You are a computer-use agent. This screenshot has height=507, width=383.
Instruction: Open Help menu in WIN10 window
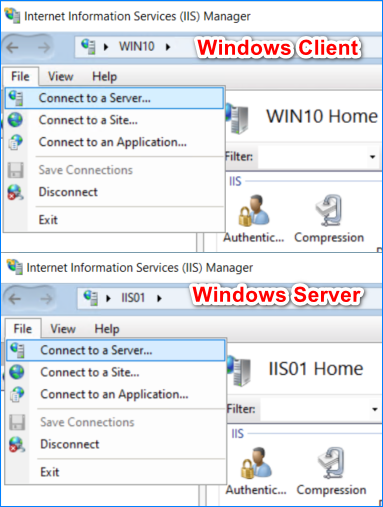coord(104,77)
